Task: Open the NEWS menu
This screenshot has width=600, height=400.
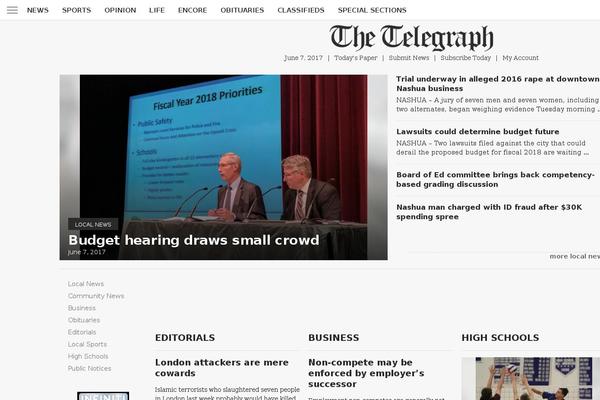Action: [38, 10]
